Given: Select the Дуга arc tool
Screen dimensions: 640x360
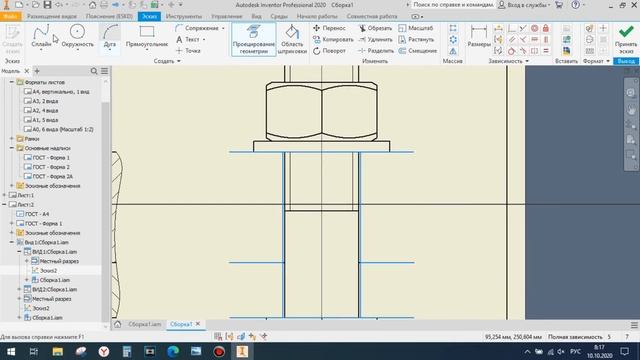Looking at the screenshot, I should (110, 35).
